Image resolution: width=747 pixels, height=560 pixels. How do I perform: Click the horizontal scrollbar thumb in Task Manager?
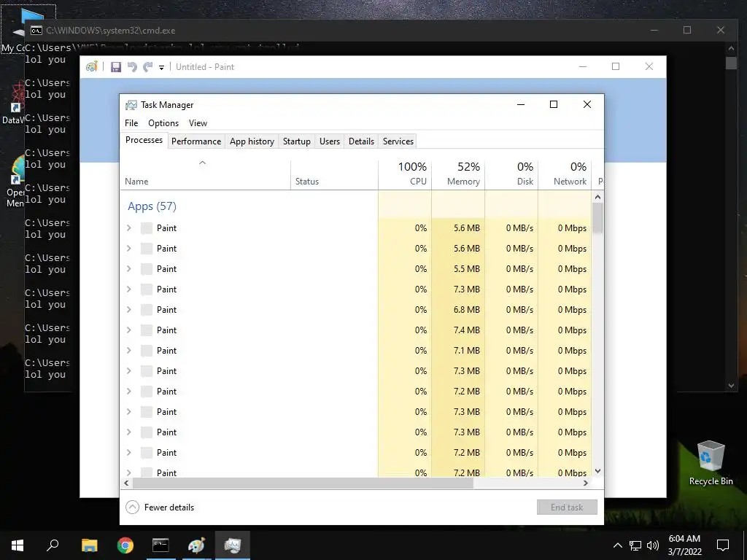tap(303, 483)
